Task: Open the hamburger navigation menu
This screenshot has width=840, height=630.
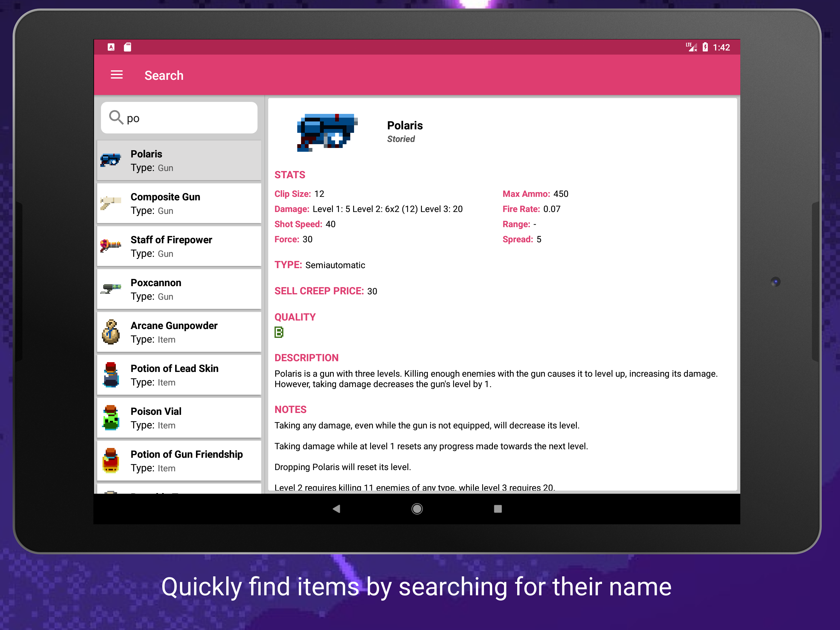Action: tap(116, 75)
